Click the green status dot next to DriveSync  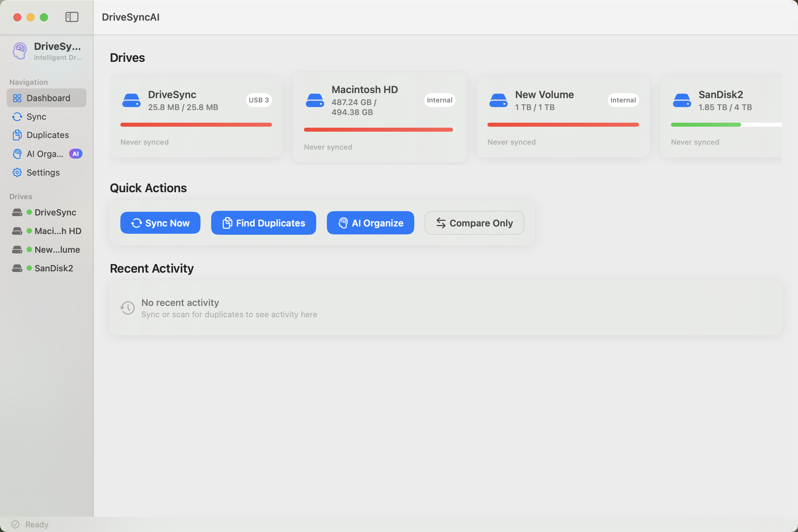pyautogui.click(x=29, y=212)
